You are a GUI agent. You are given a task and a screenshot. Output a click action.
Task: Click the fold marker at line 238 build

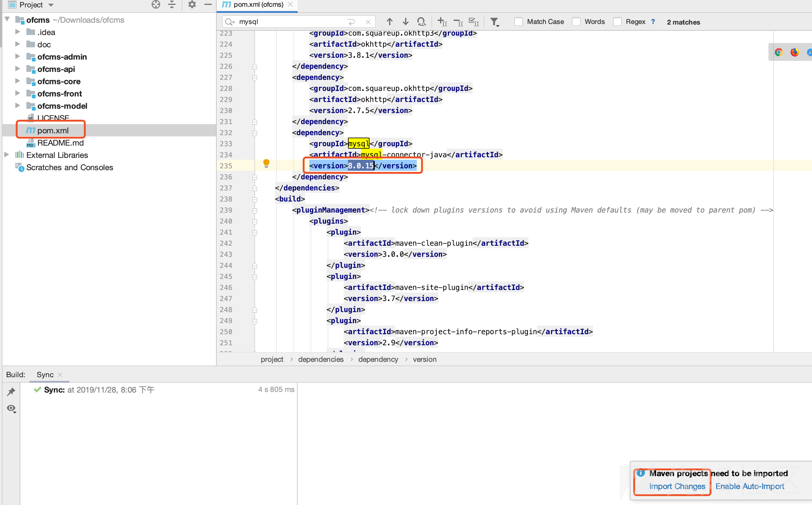pyautogui.click(x=254, y=199)
